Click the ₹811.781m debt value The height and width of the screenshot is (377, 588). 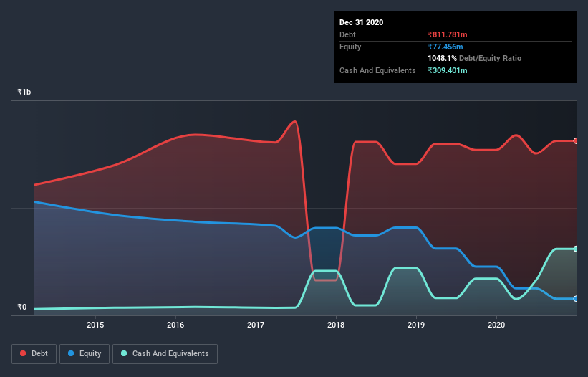(448, 35)
